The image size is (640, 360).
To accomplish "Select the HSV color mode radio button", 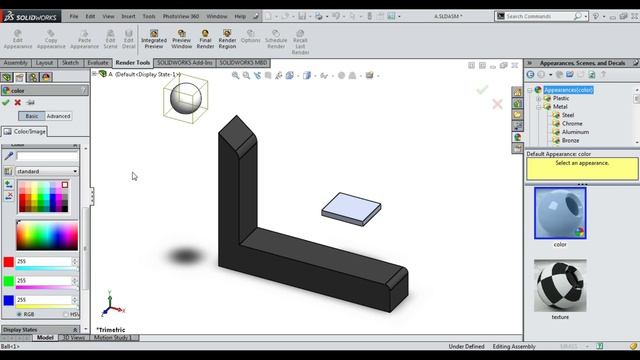I will tap(66, 314).
